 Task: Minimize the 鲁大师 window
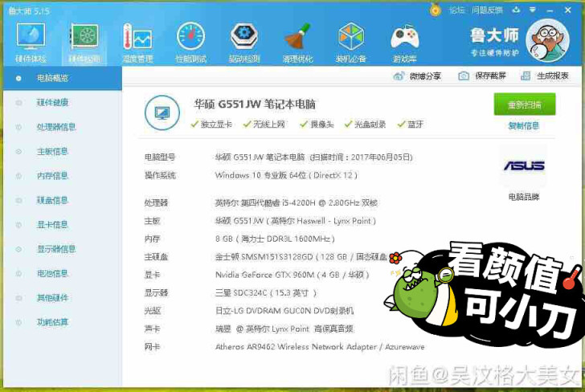[550, 10]
